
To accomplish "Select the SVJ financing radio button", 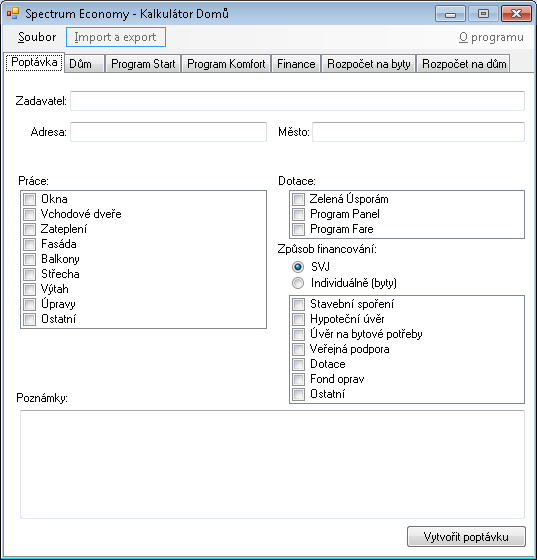I will 298,267.
